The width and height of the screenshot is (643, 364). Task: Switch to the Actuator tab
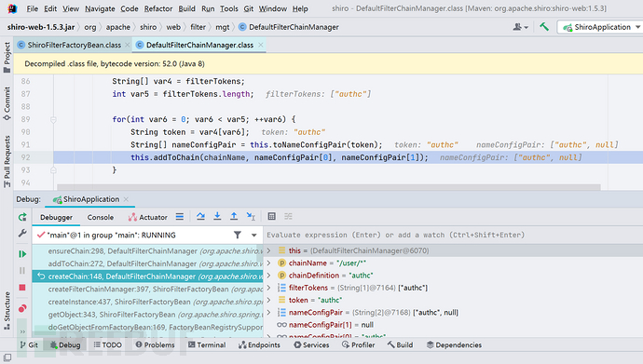tap(147, 218)
